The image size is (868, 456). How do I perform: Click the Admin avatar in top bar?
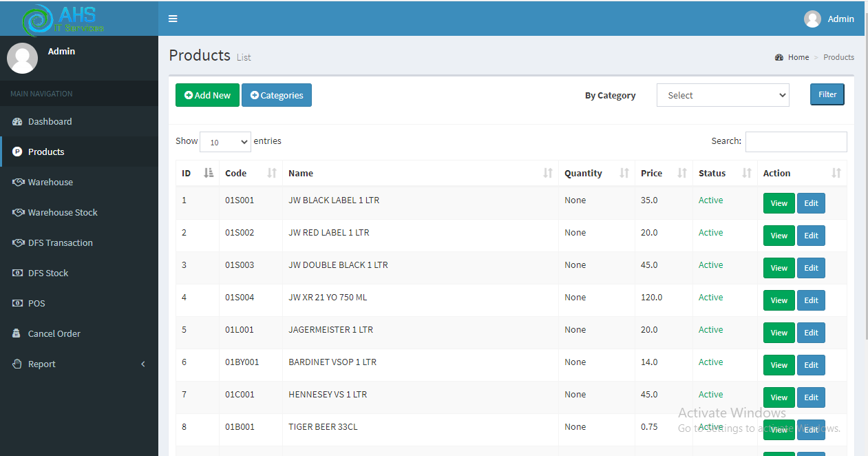click(x=812, y=19)
